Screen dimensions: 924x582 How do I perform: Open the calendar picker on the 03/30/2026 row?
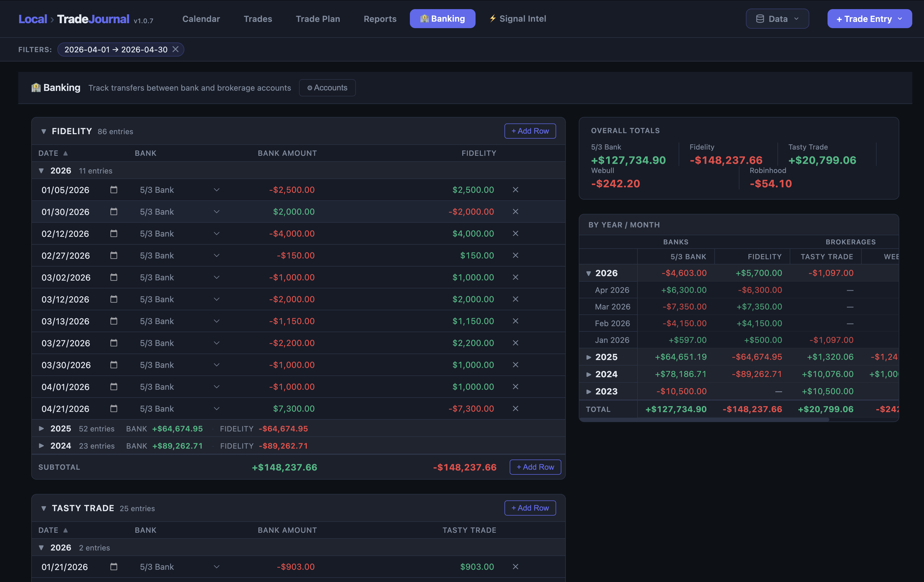point(114,365)
